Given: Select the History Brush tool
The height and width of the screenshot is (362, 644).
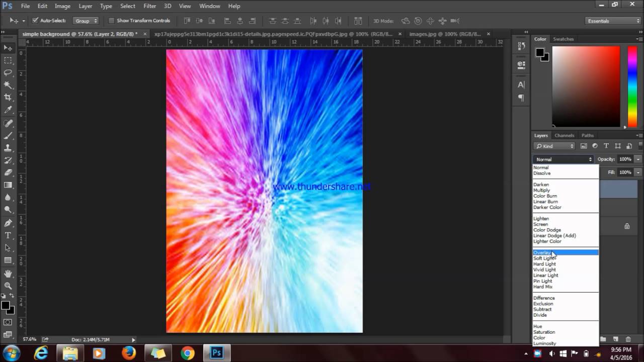Looking at the screenshot, I should coord(8,160).
